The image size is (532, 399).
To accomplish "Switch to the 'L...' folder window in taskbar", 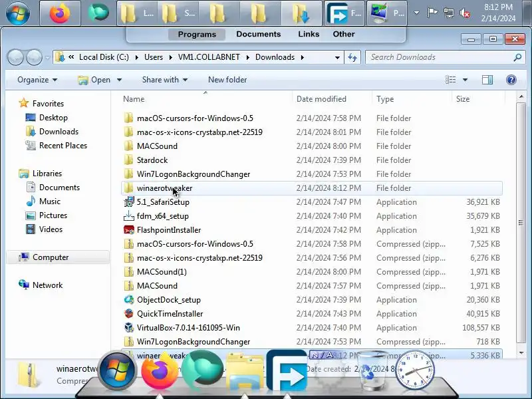I will (138, 13).
